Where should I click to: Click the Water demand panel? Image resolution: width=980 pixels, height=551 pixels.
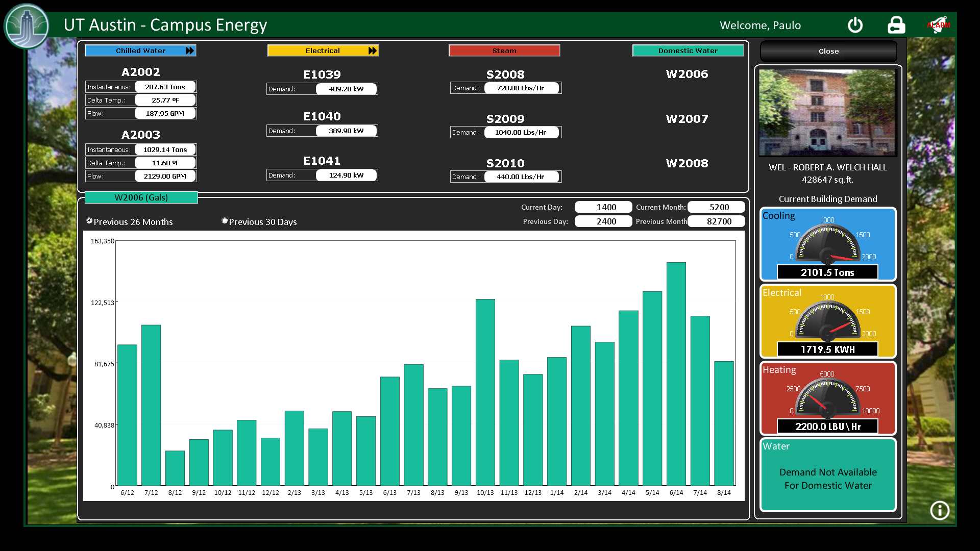pyautogui.click(x=827, y=474)
